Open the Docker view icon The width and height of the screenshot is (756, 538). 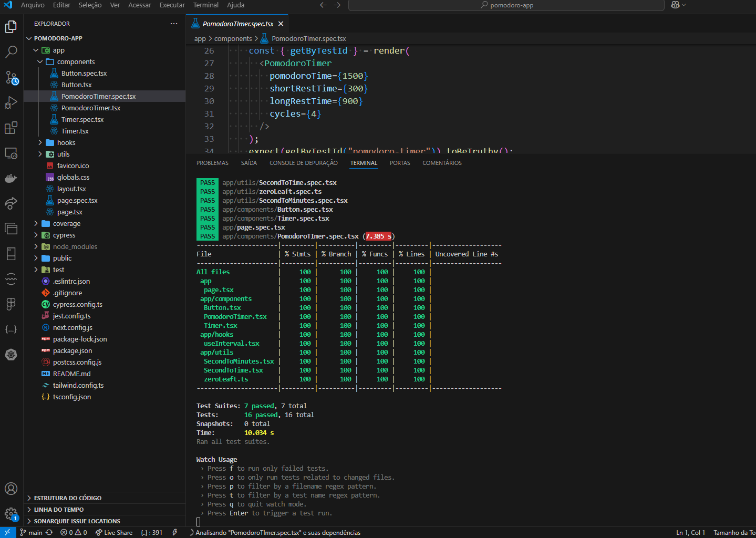point(11,178)
